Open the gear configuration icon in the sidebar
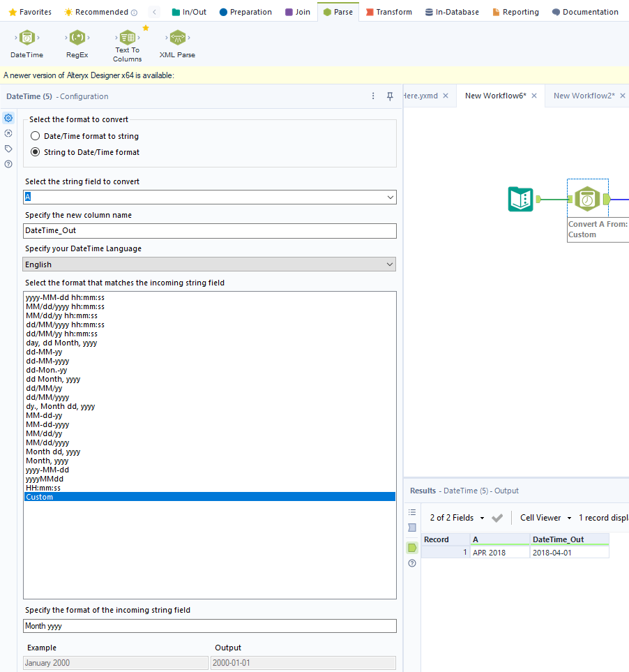629x672 pixels. click(8, 118)
